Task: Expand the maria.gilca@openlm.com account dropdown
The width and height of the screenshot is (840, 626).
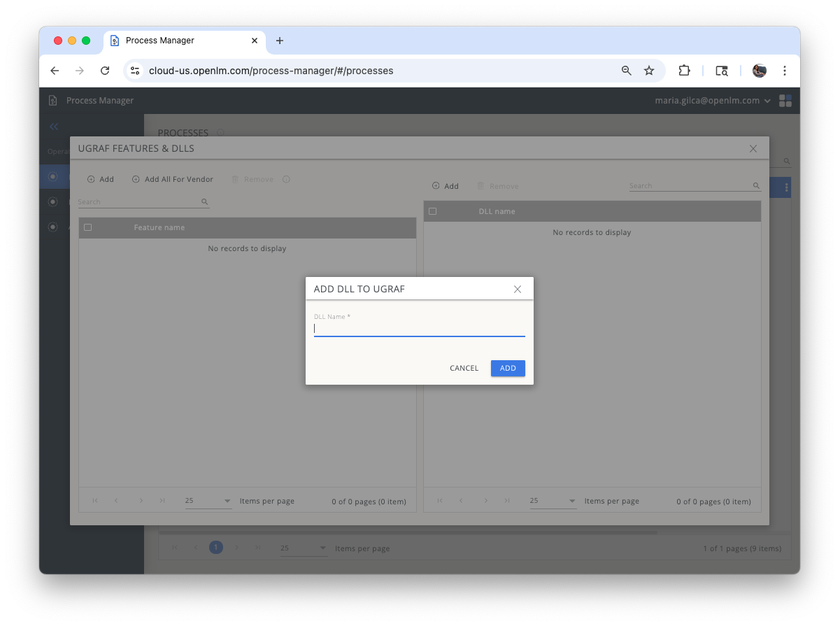Action: click(768, 100)
